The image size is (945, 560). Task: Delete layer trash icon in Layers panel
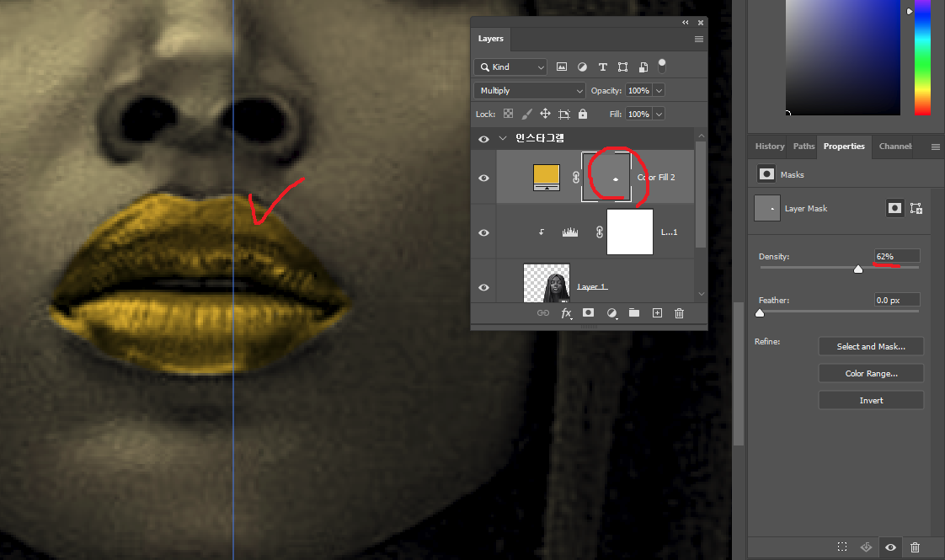[x=679, y=313]
